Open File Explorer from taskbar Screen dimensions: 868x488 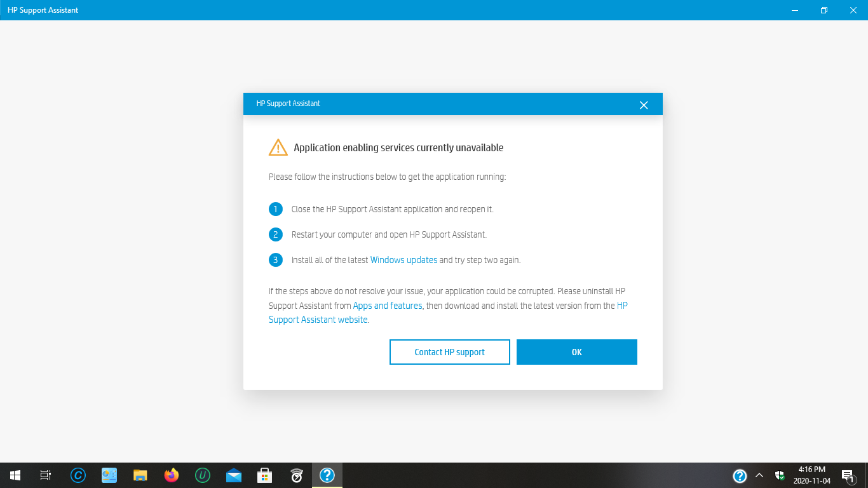(140, 475)
